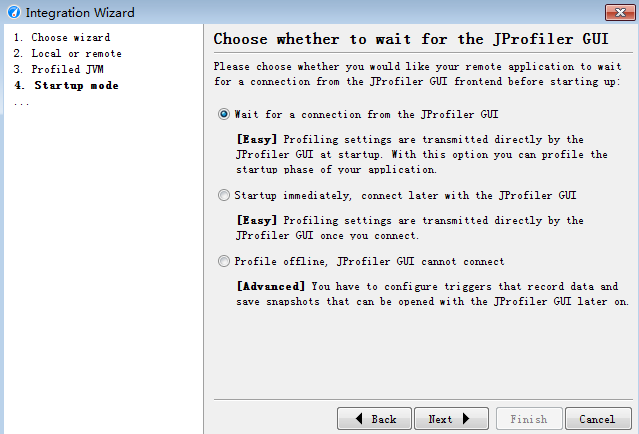Click the right arrow icon on Next
This screenshot has width=639, height=434.
[466, 419]
